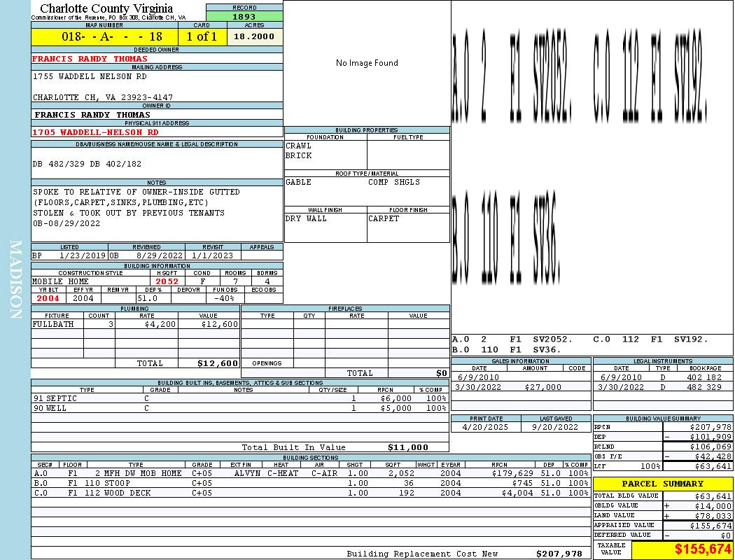
Task: Click the stoop RPCN $745
Action: pos(523,483)
